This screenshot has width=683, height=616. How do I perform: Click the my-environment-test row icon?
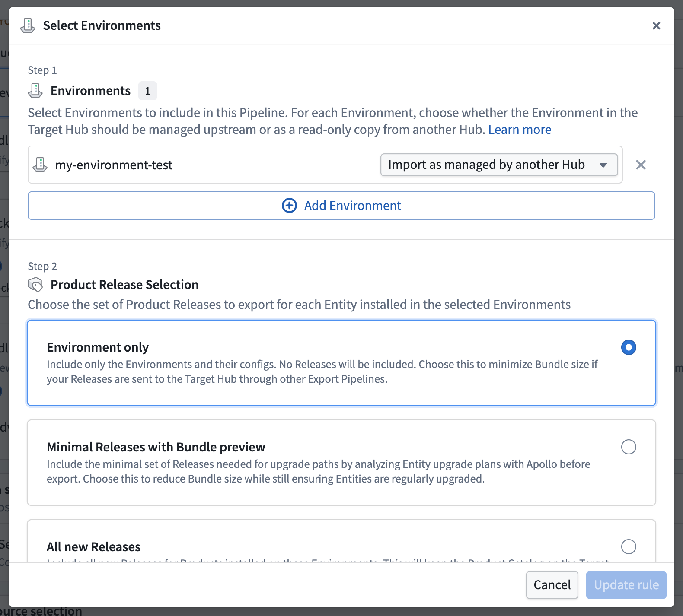(x=40, y=165)
